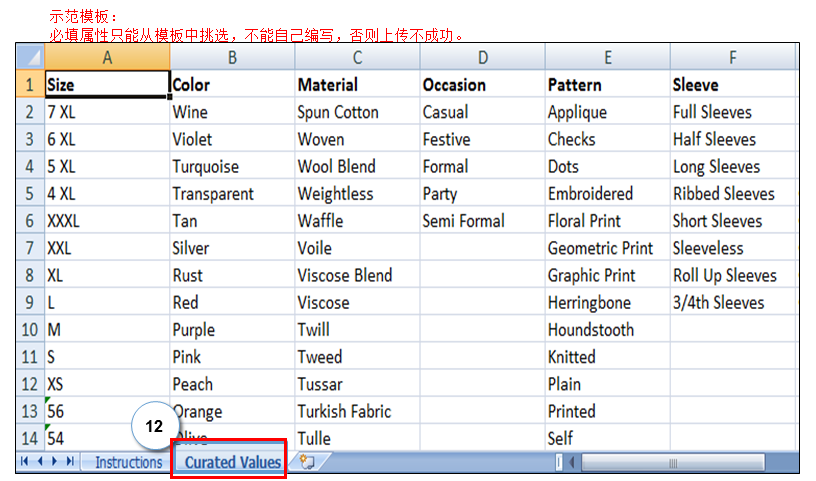Open the Instructions sheet tab
Screen dimensions: 816x481
tap(129, 462)
